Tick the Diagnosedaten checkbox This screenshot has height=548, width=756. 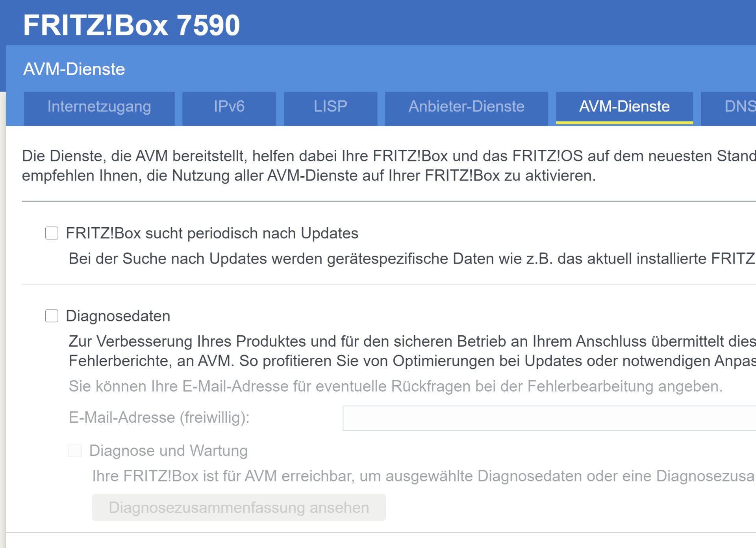(52, 316)
